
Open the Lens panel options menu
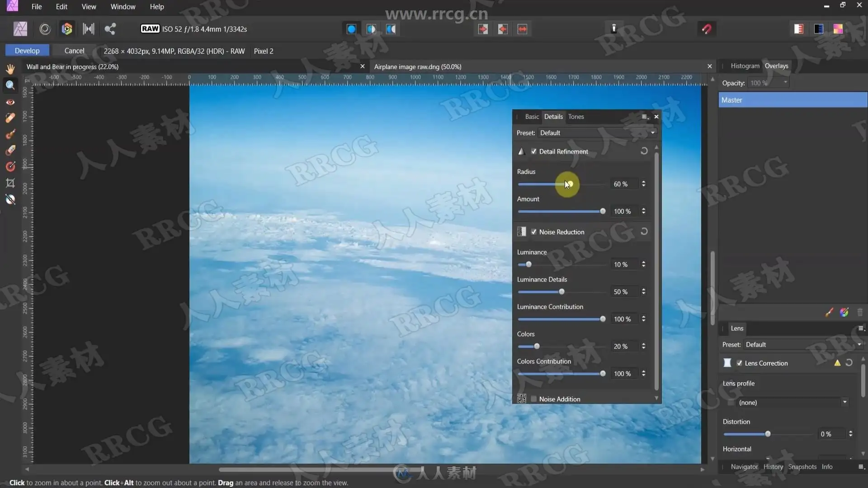[x=861, y=328]
